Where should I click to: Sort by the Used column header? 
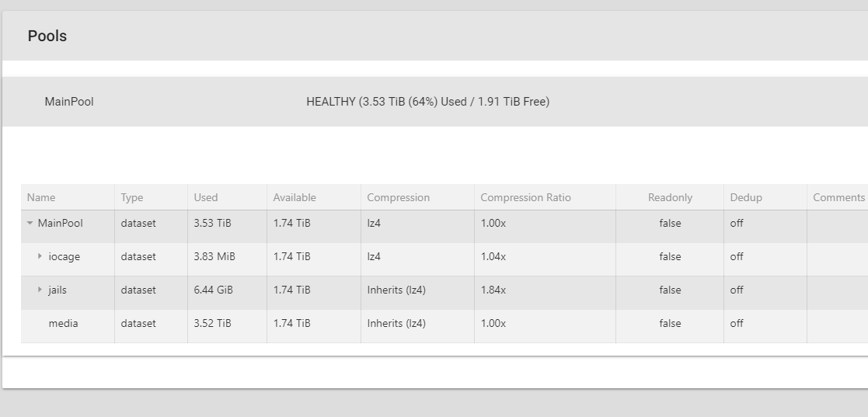coord(206,197)
